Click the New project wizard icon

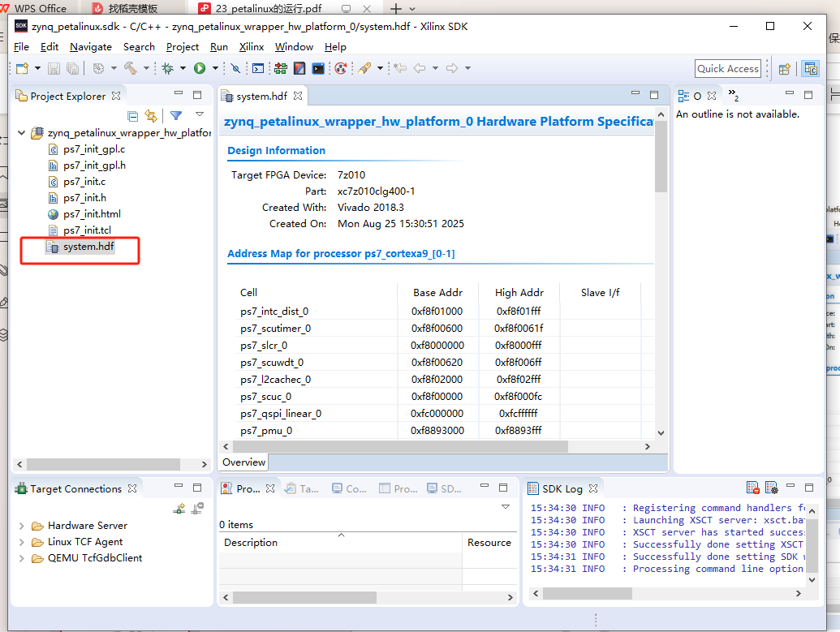[x=23, y=68]
